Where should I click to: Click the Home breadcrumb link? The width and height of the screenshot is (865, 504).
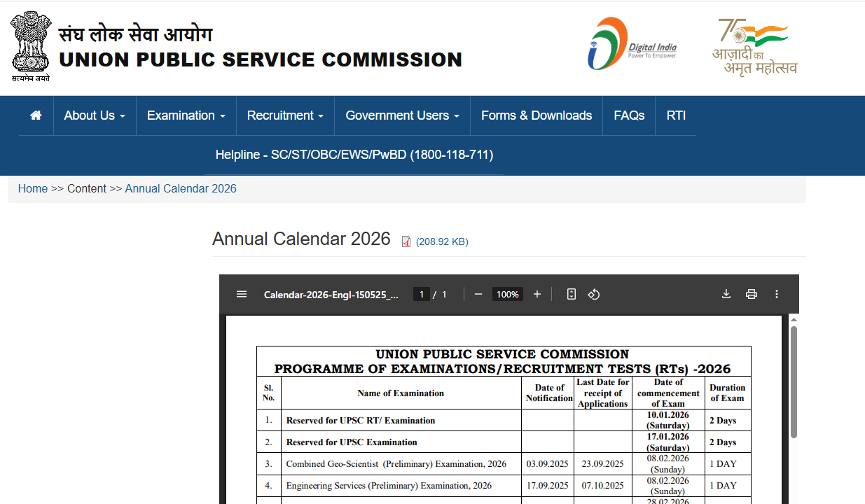33,188
